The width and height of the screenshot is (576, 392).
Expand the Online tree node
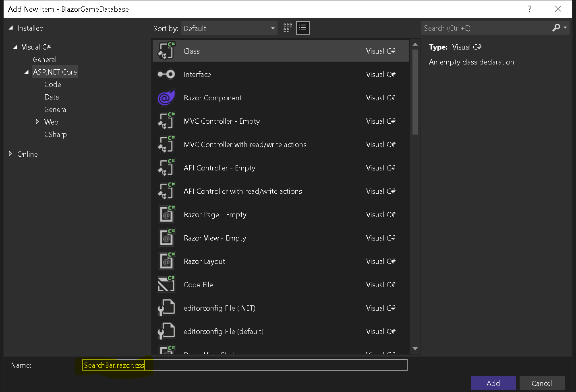tap(10, 153)
